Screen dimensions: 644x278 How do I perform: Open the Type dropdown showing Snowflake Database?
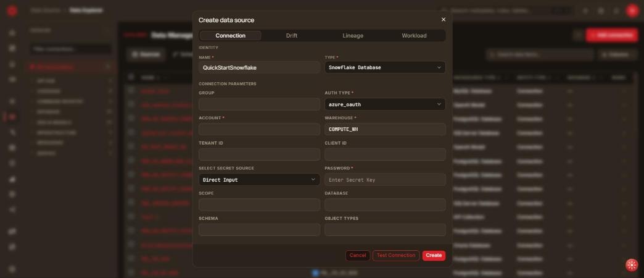[x=385, y=67]
